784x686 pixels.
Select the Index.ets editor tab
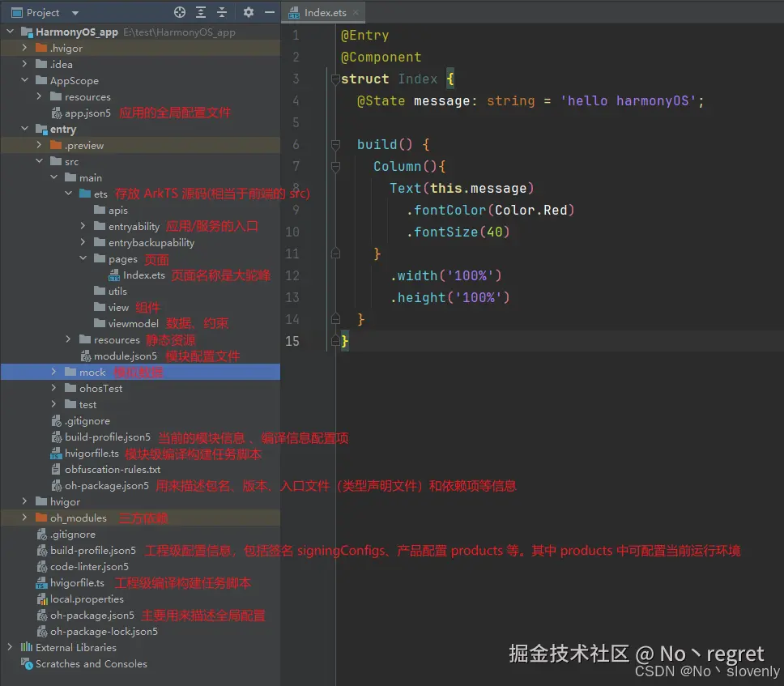pos(325,13)
